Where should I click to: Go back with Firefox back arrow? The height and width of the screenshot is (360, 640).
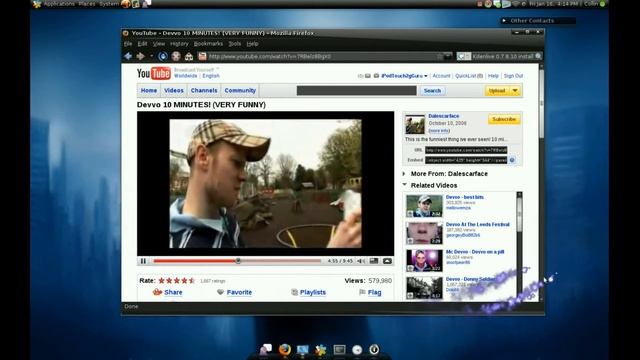point(128,56)
